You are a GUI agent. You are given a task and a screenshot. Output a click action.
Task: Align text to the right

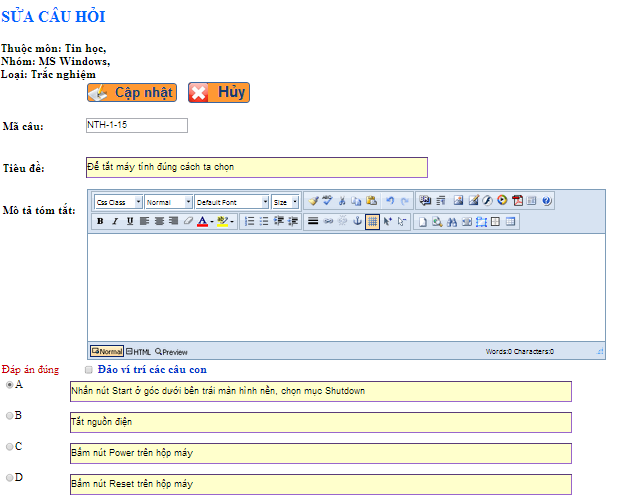tap(173, 221)
